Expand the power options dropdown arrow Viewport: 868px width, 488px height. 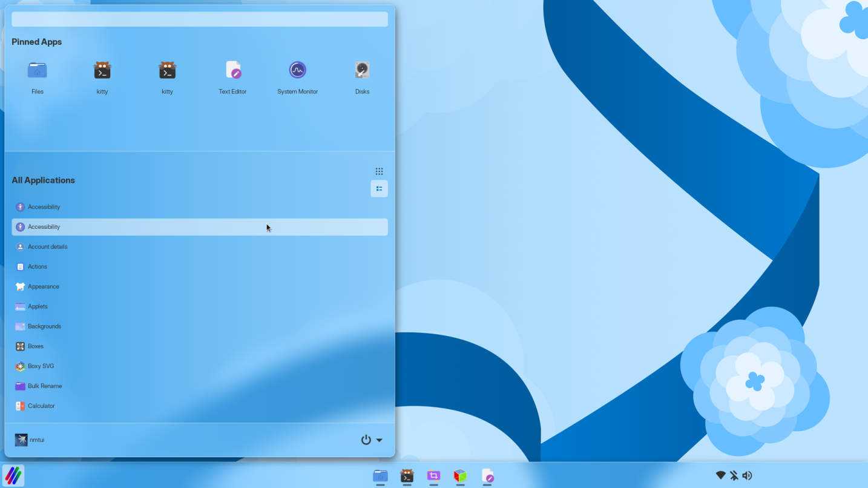click(380, 440)
